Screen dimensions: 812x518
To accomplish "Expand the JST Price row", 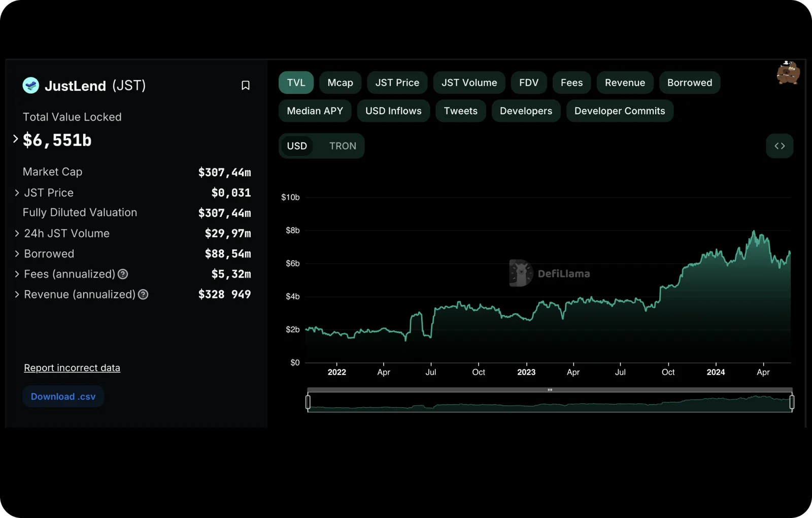I will pos(17,193).
